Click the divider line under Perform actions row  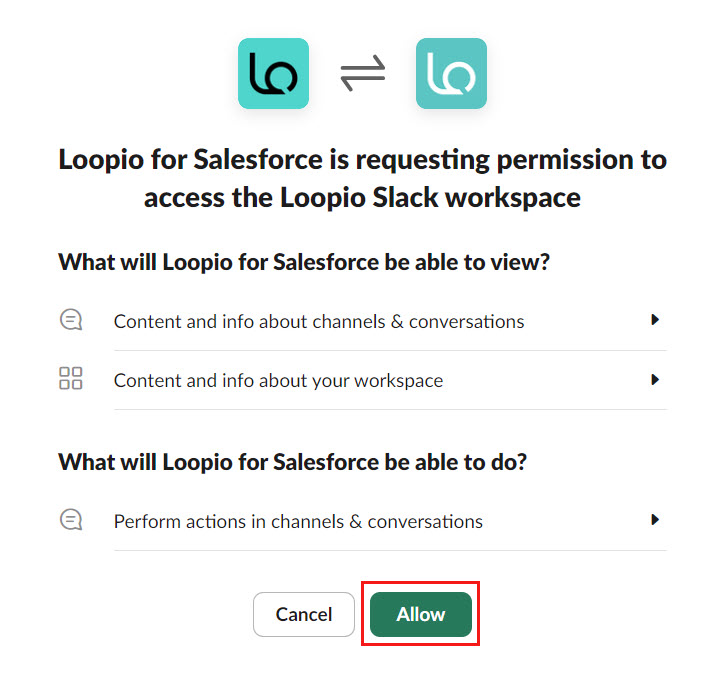click(x=390, y=550)
